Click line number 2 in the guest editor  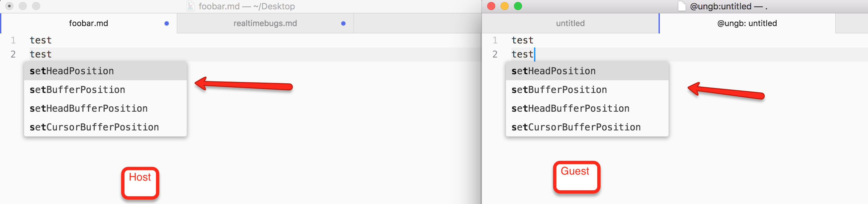click(495, 54)
